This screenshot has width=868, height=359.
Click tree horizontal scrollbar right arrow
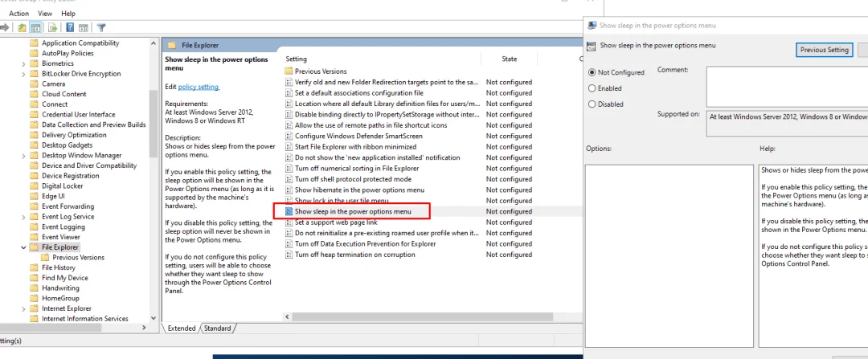[143, 328]
